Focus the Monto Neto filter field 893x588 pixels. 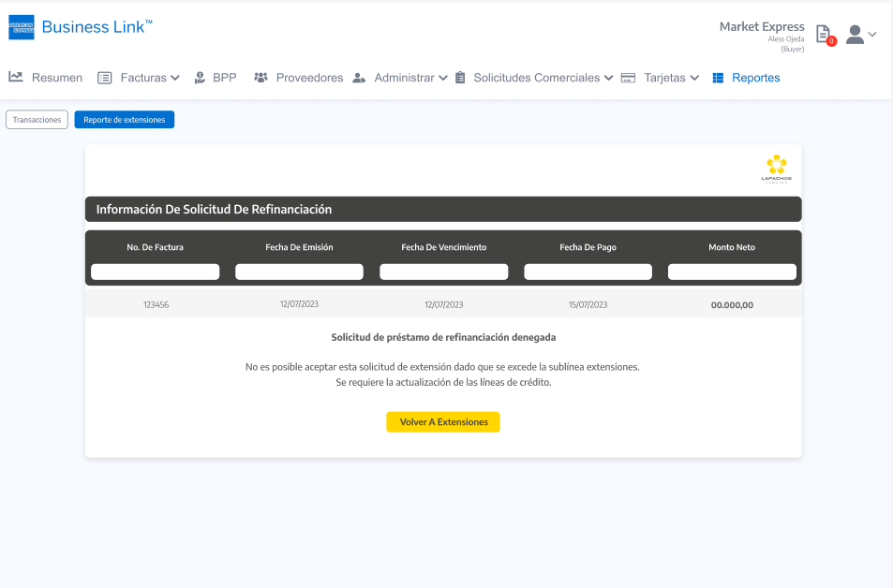pos(732,272)
